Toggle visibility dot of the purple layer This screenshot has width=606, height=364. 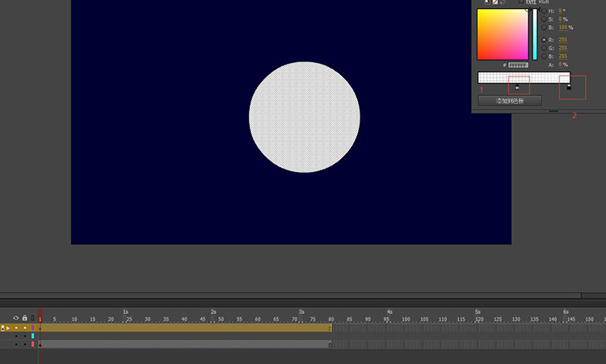pos(16,328)
